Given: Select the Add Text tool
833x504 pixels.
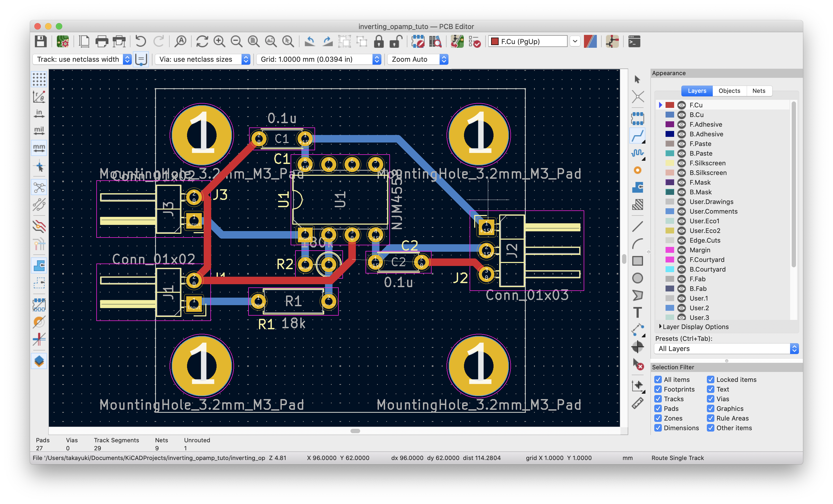Looking at the screenshot, I should click(x=638, y=314).
